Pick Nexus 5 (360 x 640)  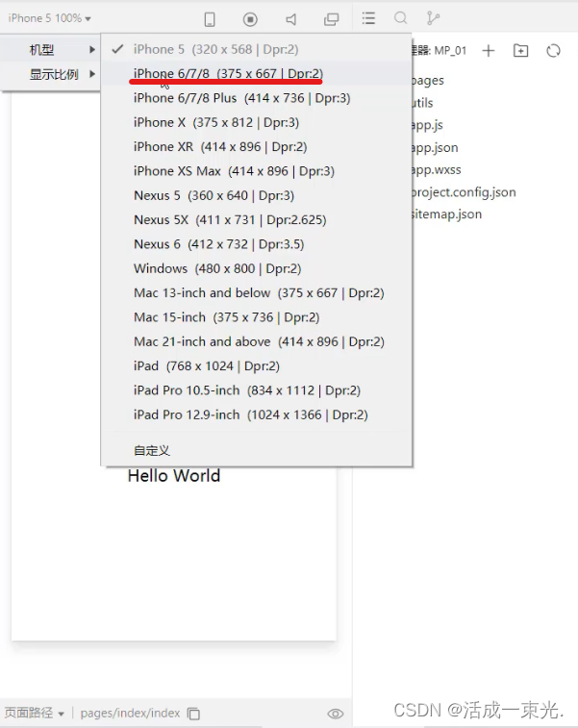[256, 195]
